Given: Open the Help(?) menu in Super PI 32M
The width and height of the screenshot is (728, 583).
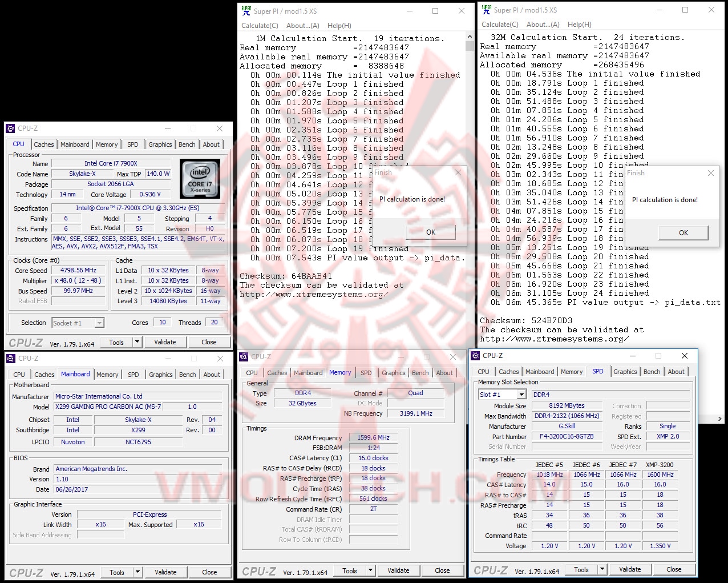Looking at the screenshot, I should point(579,24).
